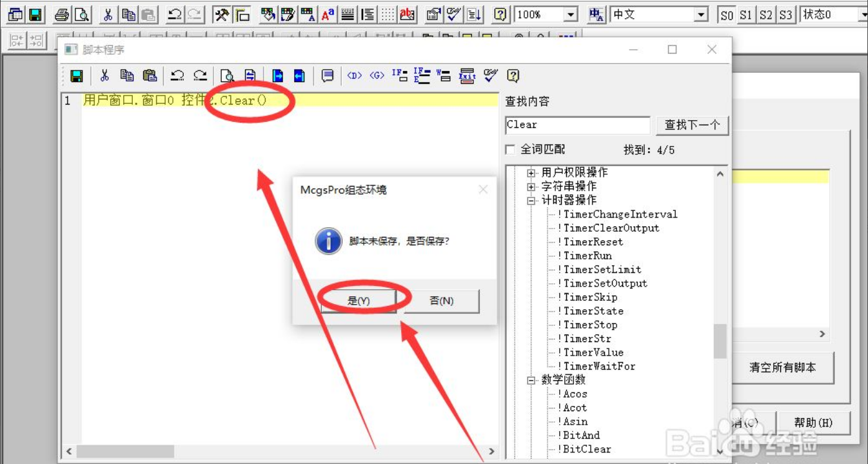Select !TimerClearOutput in the function tree

click(611, 228)
